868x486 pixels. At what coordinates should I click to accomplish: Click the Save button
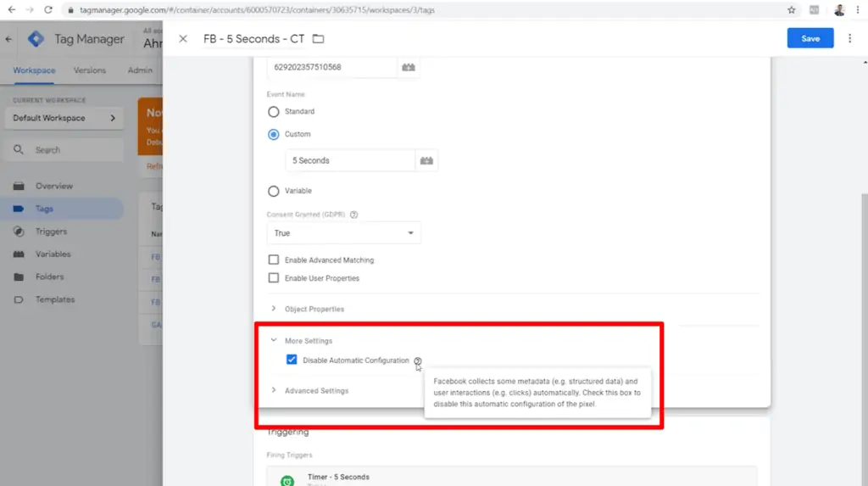click(810, 38)
